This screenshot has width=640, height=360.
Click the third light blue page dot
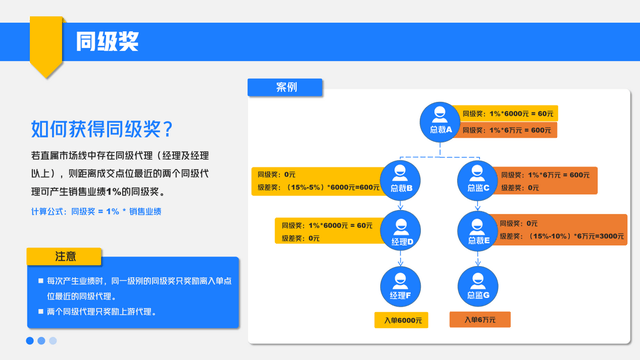(53, 340)
